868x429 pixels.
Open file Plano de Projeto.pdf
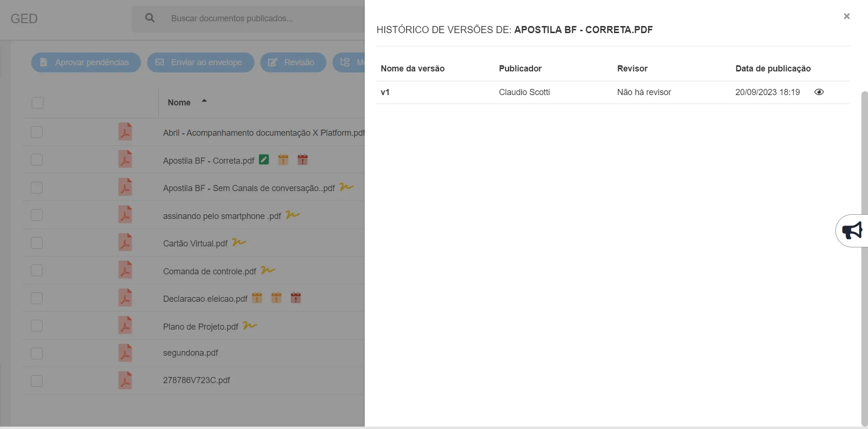201,327
